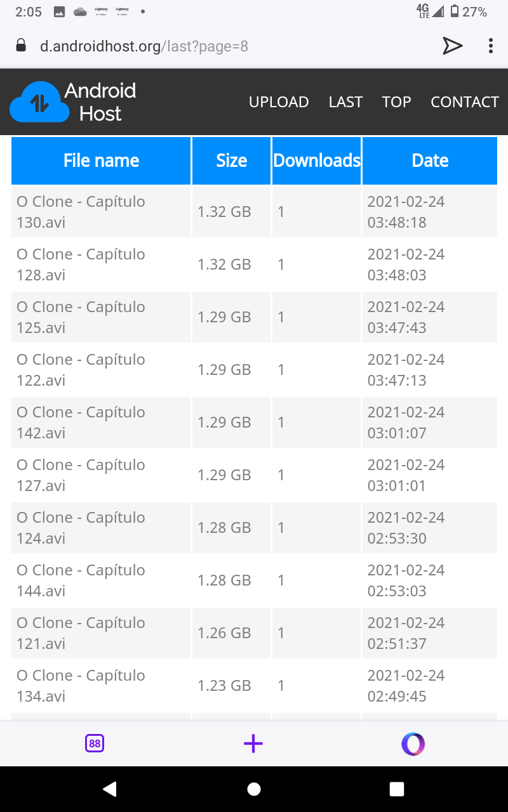
Task: Open the UPLOAD menu item
Action: click(x=279, y=102)
